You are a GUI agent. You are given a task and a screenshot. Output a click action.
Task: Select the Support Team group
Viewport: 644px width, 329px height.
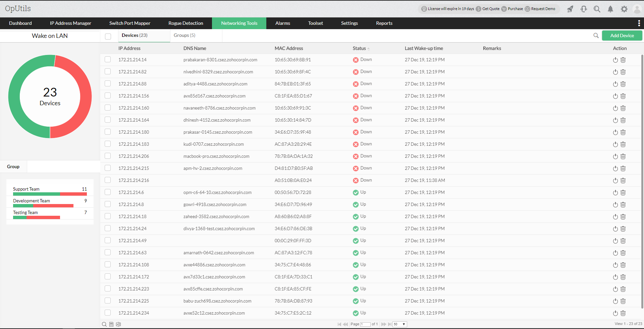(26, 189)
